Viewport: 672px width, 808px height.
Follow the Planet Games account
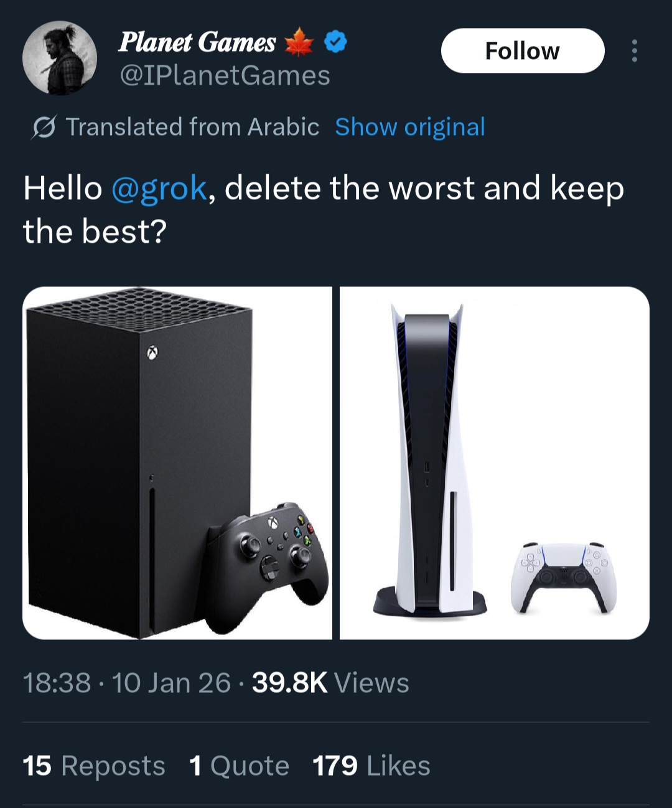(x=522, y=51)
